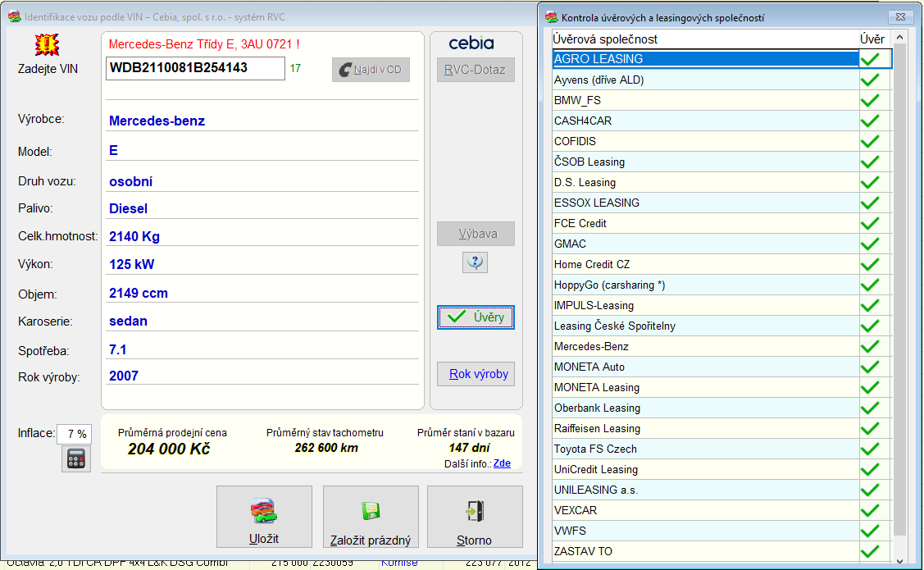The height and width of the screenshot is (570, 924).
Task: Click green checkmark for Raiffeisen Leasing
Action: 870,429
